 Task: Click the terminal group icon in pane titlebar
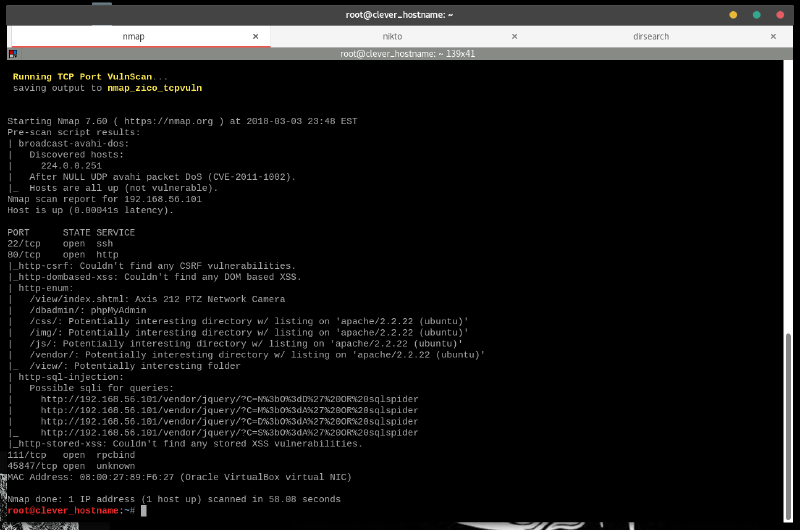[x=12, y=53]
